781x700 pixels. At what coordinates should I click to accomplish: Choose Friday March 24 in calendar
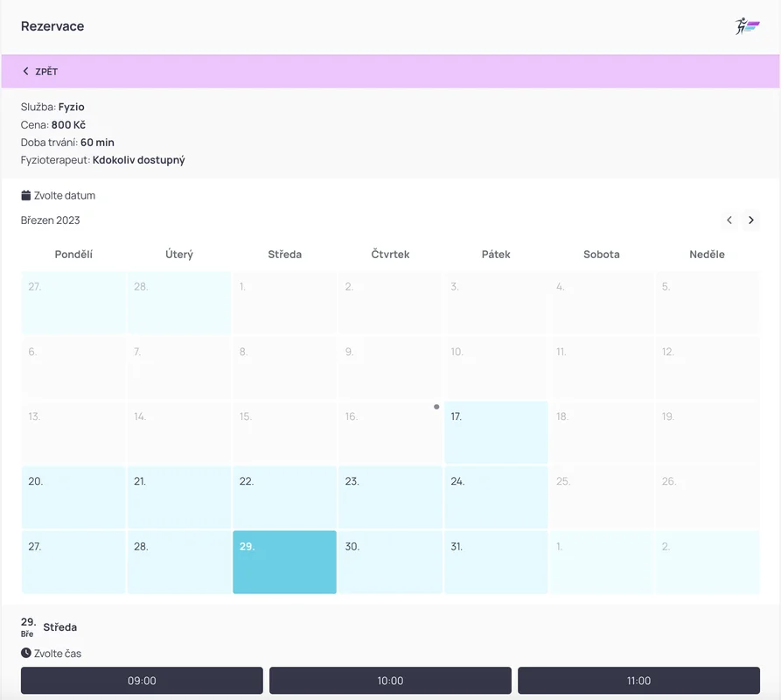[x=496, y=497]
